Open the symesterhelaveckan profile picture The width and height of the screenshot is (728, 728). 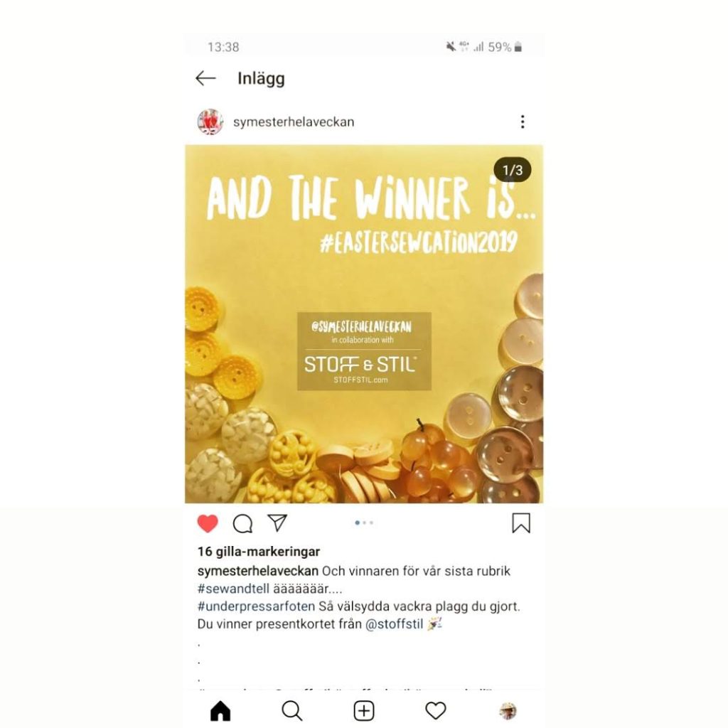click(210, 122)
